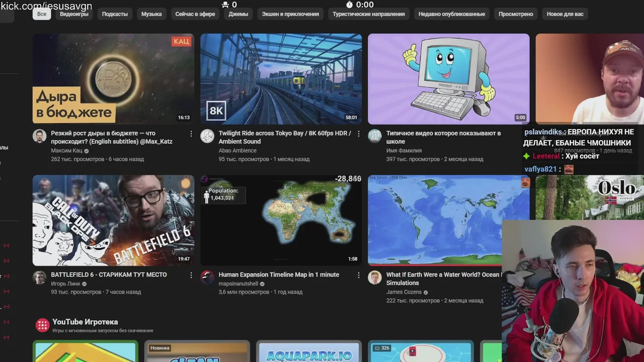The width and height of the screenshot is (644, 362).
Task: Open more options for BATTLEFIELD 6 video
Action: (x=191, y=275)
